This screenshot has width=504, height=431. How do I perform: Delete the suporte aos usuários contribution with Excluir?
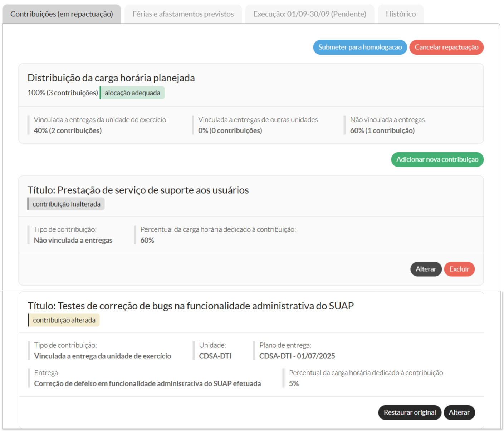459,269
